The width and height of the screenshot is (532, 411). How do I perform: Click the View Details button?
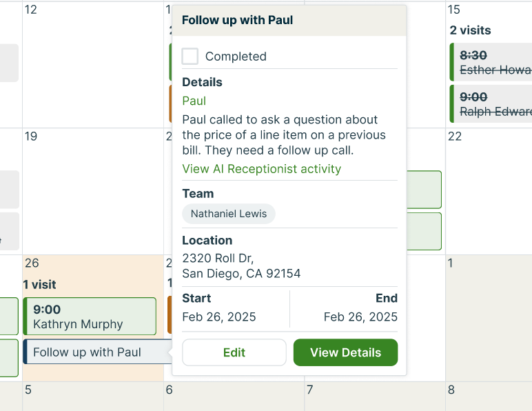point(345,352)
